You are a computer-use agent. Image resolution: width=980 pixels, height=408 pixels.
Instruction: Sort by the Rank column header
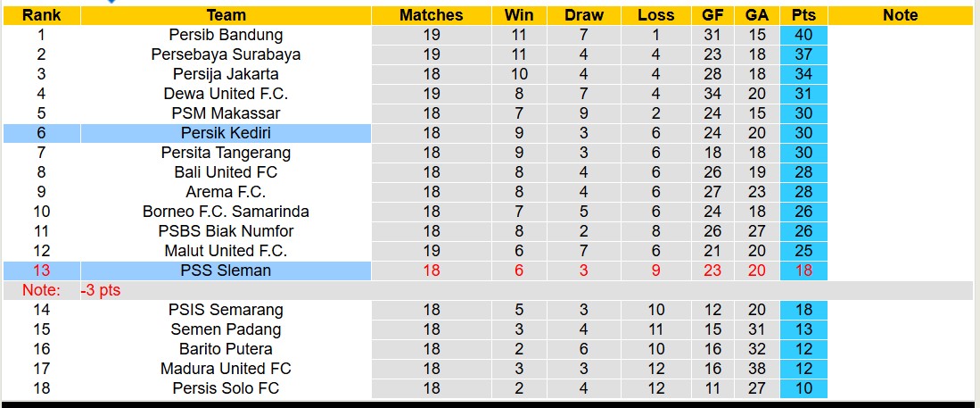coord(41,15)
